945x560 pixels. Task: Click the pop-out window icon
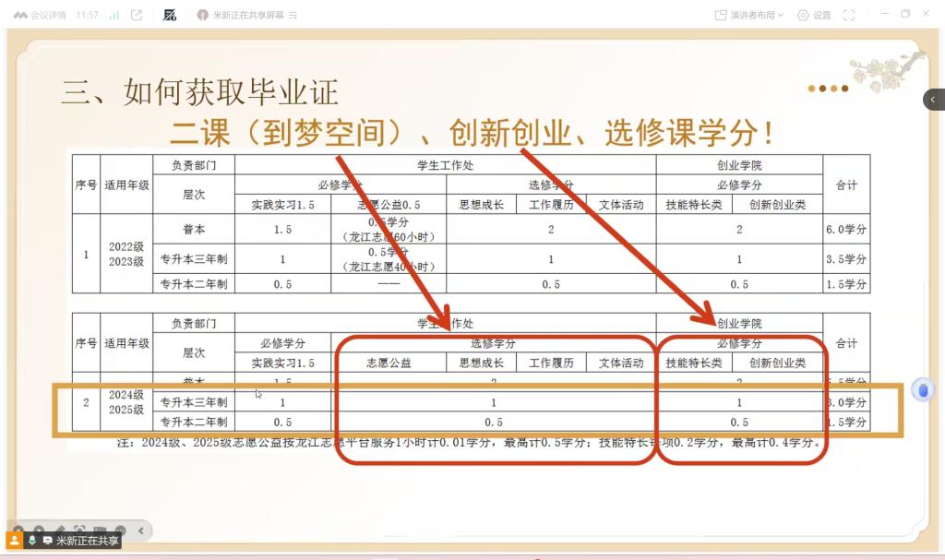[x=137, y=15]
